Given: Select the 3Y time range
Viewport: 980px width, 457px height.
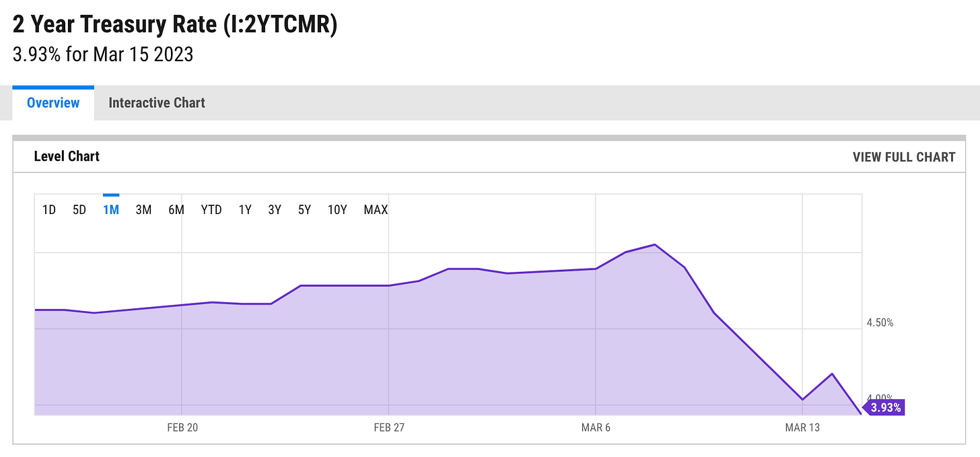Looking at the screenshot, I should coord(274,209).
